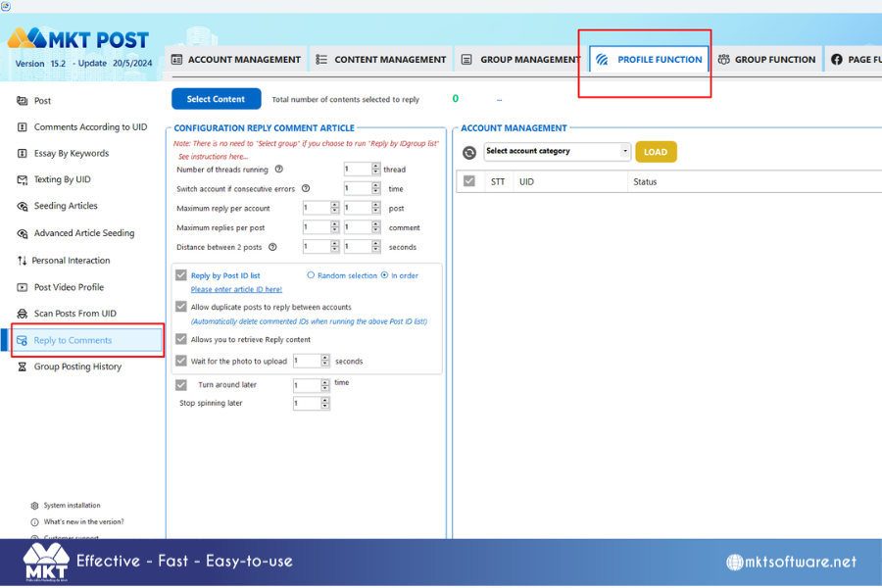Adjust Wait for photo upload seconds spinner
The height and width of the screenshot is (588, 882).
[x=326, y=361]
